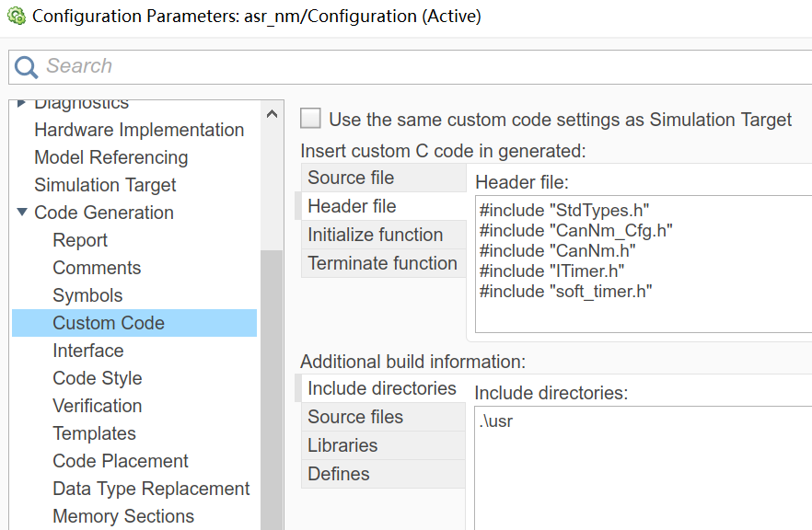
Task: Open the Defines build tab
Action: (383, 474)
